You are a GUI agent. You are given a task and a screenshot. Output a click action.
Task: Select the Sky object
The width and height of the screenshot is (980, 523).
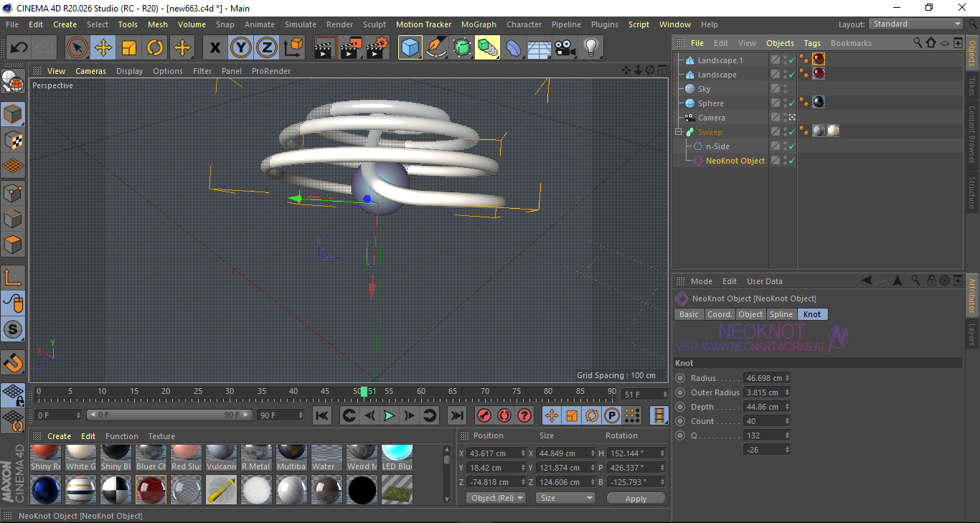(x=704, y=89)
